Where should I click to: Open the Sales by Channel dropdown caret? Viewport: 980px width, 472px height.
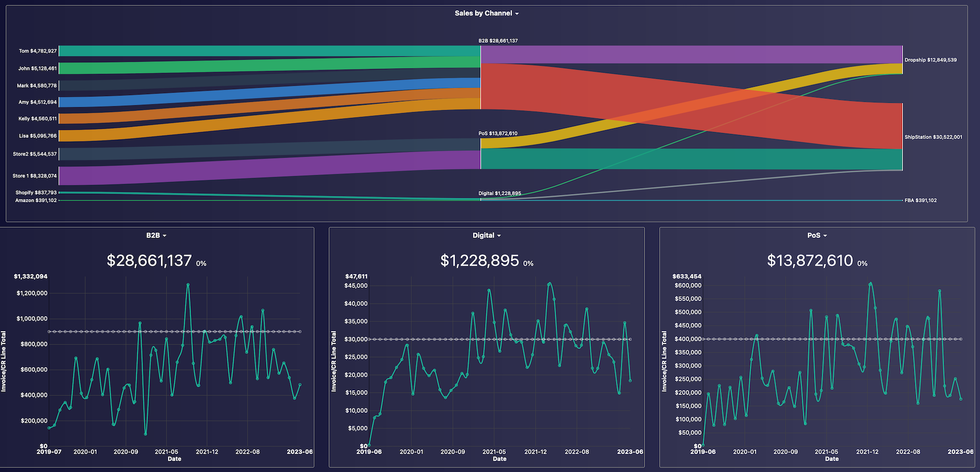(x=517, y=14)
